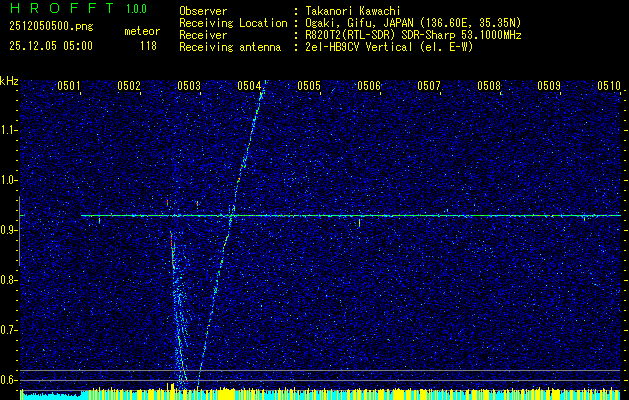Click the Receiver label
629x400 pixels.
[x=203, y=35]
